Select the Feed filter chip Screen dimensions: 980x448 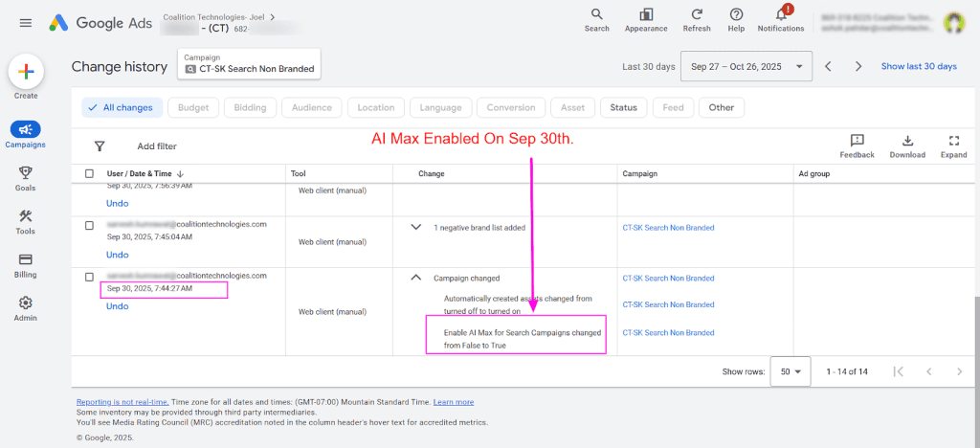[673, 107]
